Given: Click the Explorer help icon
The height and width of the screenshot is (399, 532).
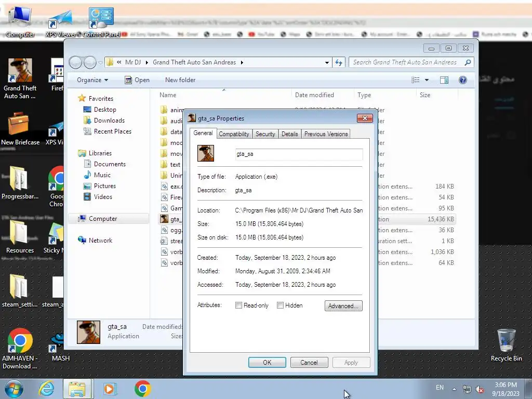Looking at the screenshot, I should (x=463, y=79).
